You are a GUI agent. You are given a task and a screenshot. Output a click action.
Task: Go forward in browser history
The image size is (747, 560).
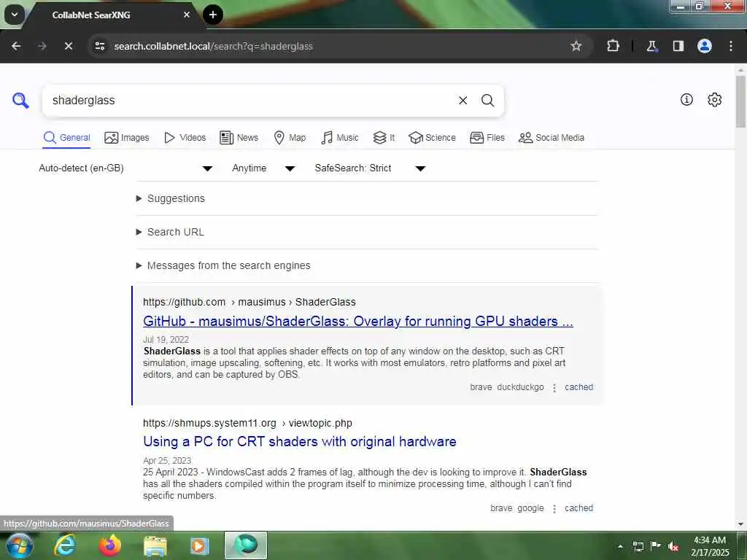click(x=42, y=46)
